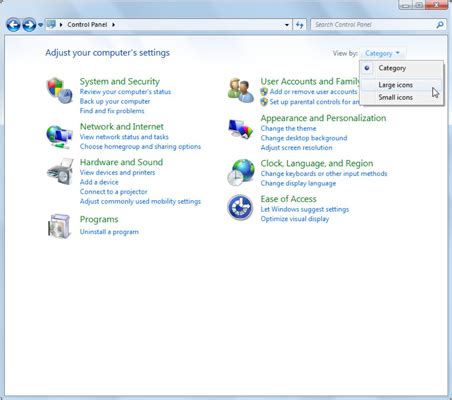Click Add a device link
The width and height of the screenshot is (452, 400).
click(99, 182)
